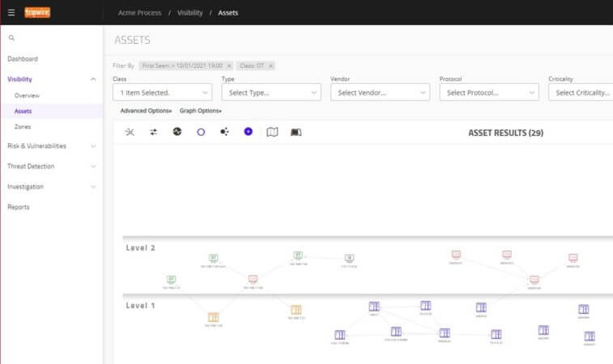The width and height of the screenshot is (613, 364).
Task: Open the hamburger menu icon
Action: coord(11,12)
